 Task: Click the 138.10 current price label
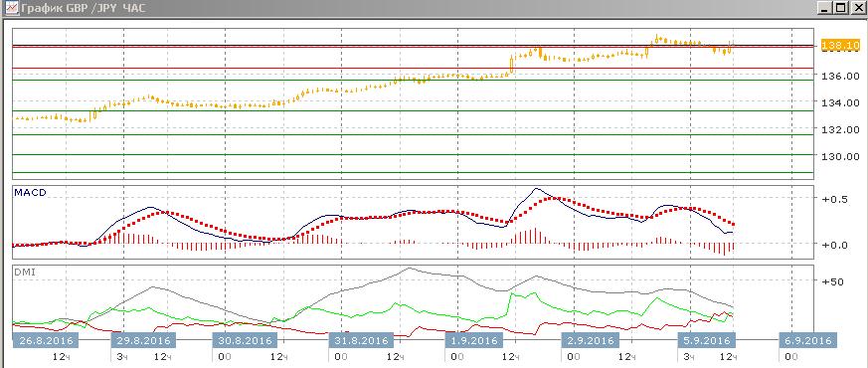coord(841,46)
